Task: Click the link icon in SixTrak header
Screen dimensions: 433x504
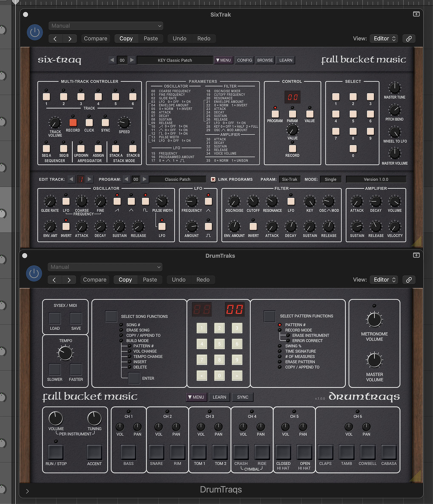Action: coord(409,39)
